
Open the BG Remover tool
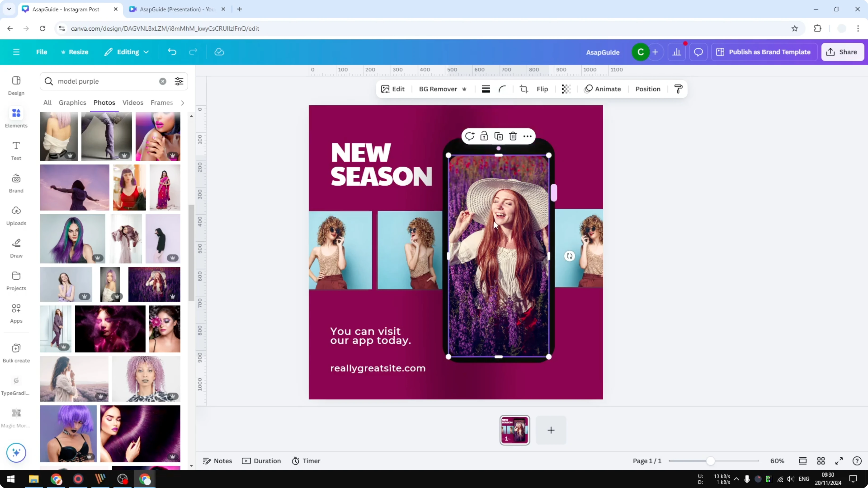coord(438,89)
